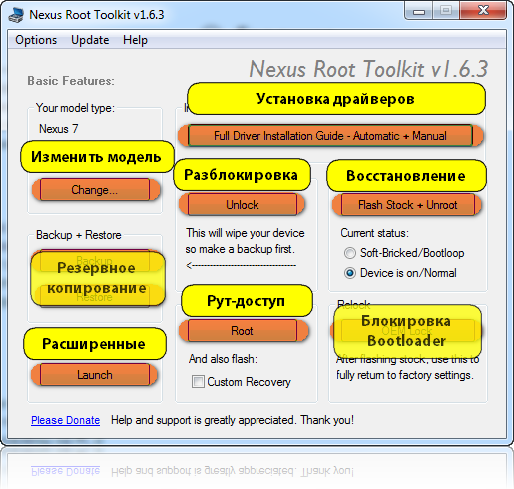Enable the Custom Recovery checkbox

coord(198,381)
